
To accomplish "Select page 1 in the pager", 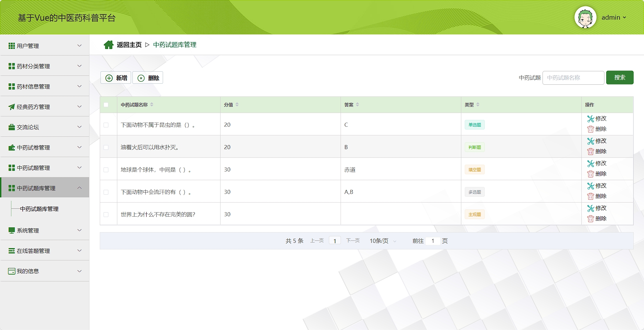I will [x=335, y=241].
